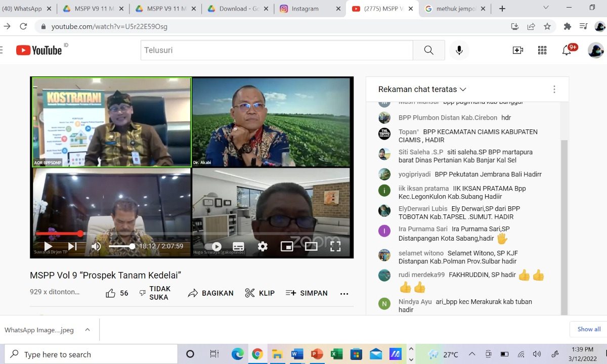Click the SIMPAN save button
Viewport: 607px width, 364px height.
[x=307, y=293]
